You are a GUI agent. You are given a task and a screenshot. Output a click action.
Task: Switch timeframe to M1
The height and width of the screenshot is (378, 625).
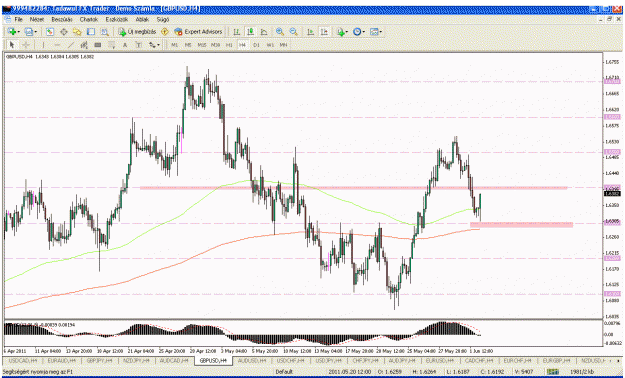pos(175,45)
